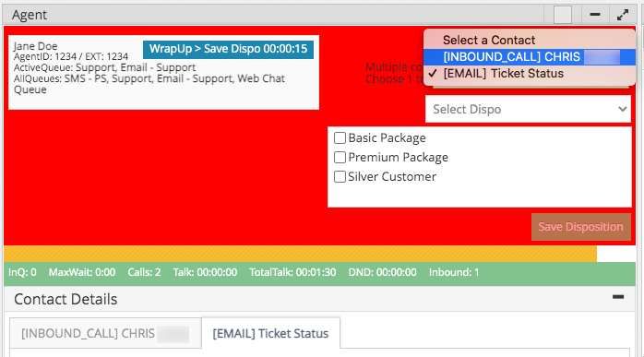Click the AllQueues line in agent info

pyautogui.click(x=149, y=84)
